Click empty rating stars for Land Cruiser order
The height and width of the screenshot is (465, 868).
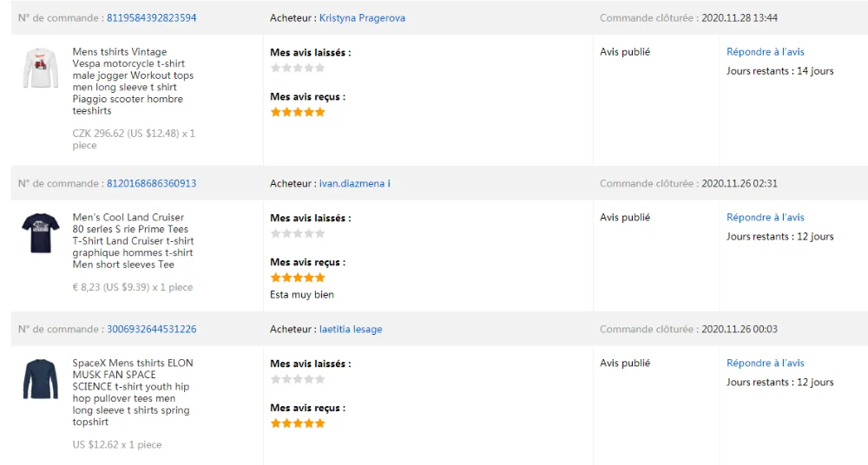tap(298, 233)
